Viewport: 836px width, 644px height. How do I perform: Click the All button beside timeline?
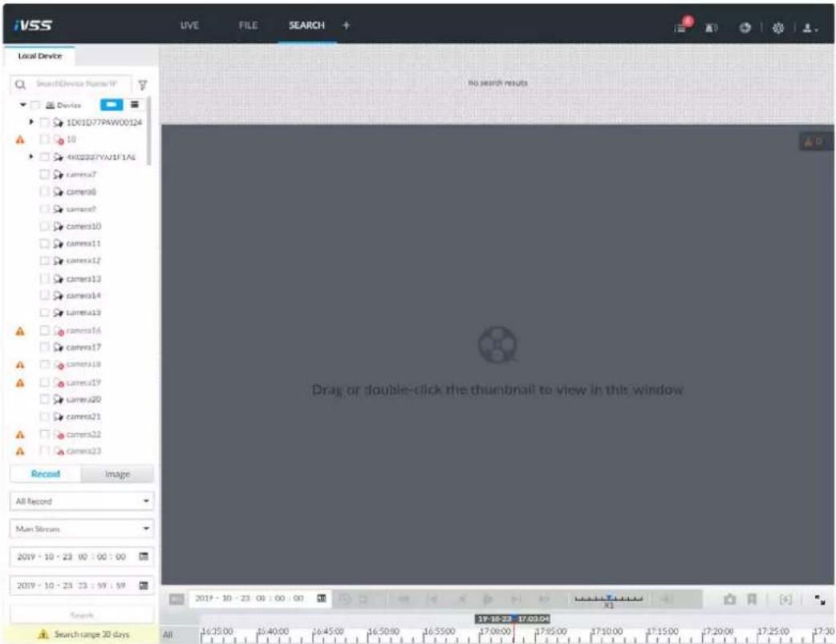(x=168, y=634)
